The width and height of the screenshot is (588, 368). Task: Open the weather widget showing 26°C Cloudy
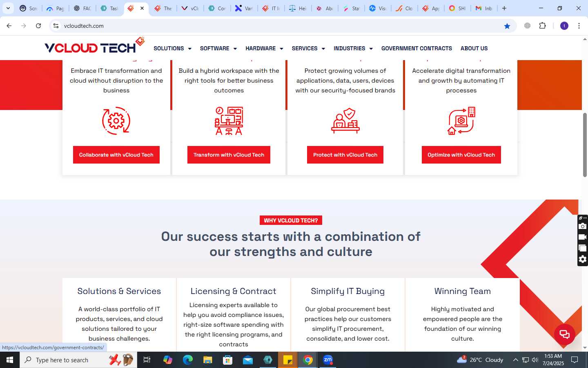click(x=480, y=360)
